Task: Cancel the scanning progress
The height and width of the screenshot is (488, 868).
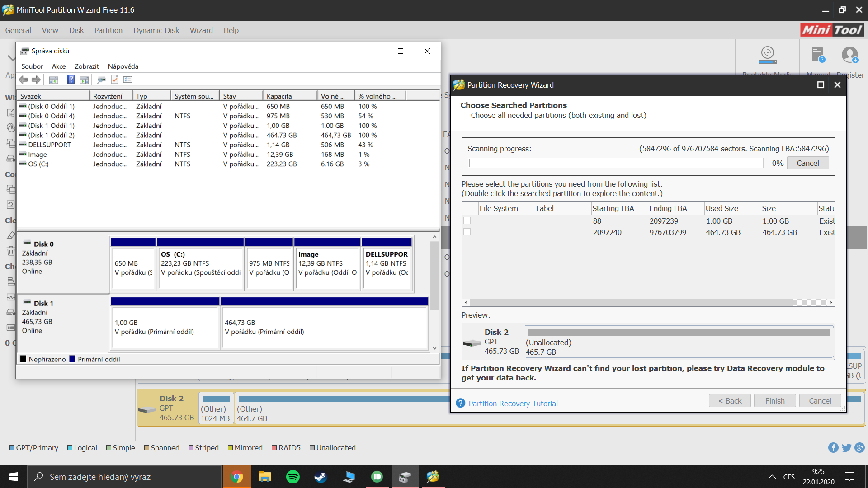Action: click(x=807, y=163)
